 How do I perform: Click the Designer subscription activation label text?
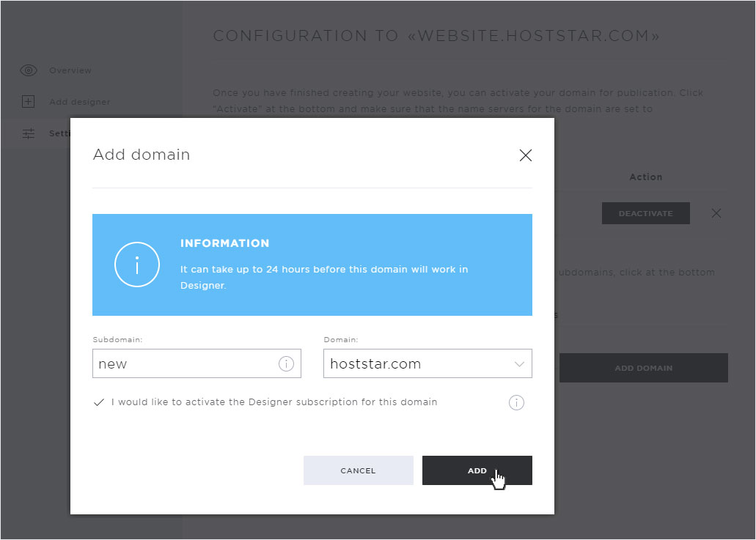274,402
